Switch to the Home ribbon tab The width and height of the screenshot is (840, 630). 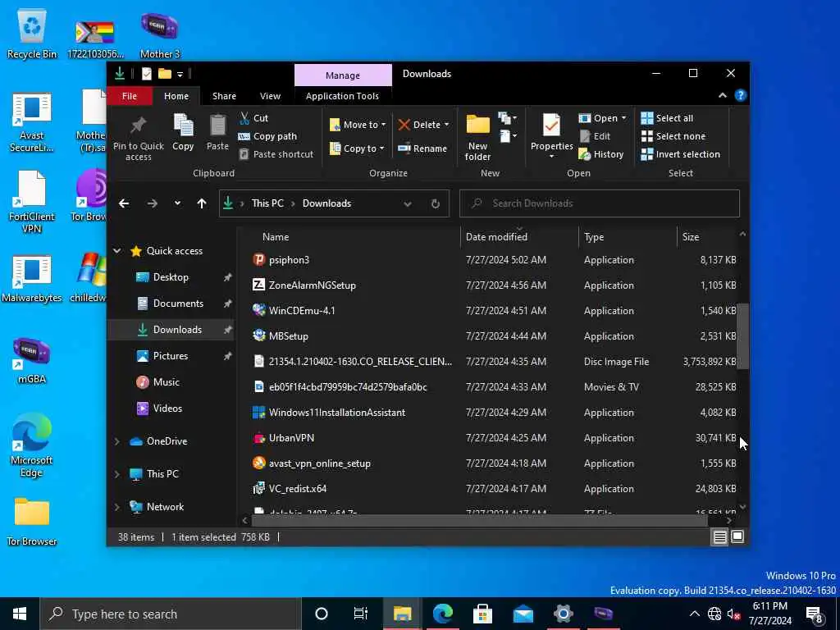tap(176, 96)
